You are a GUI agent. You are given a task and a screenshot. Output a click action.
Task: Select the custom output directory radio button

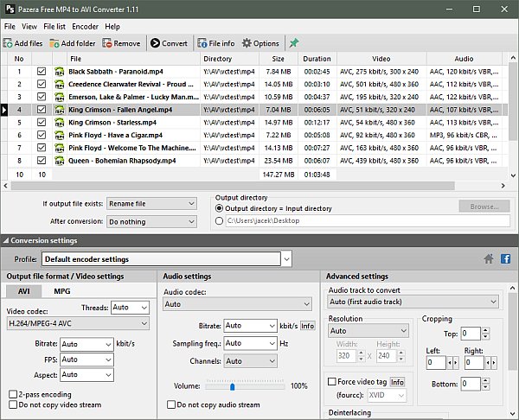(221, 221)
